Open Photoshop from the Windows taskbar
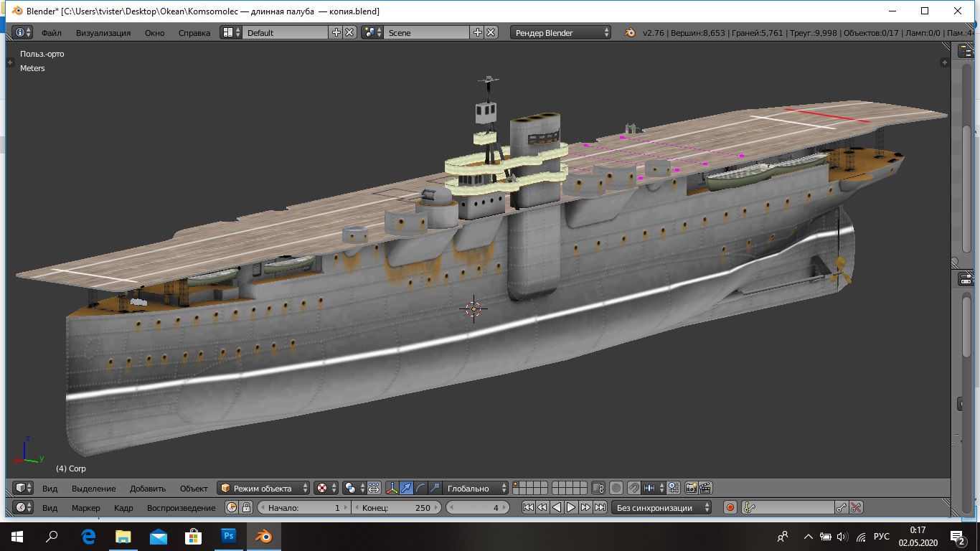Screen dimensions: 980x551 229,536
